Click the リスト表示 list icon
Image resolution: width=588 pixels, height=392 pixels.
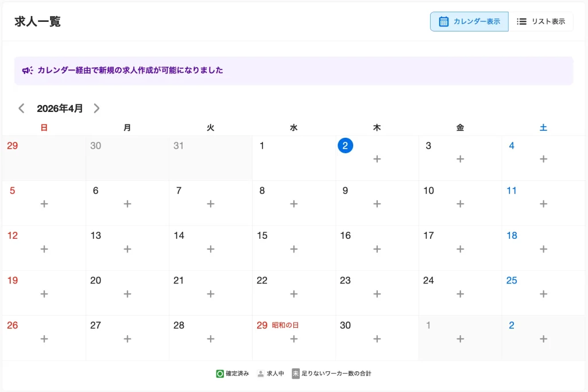(x=521, y=21)
